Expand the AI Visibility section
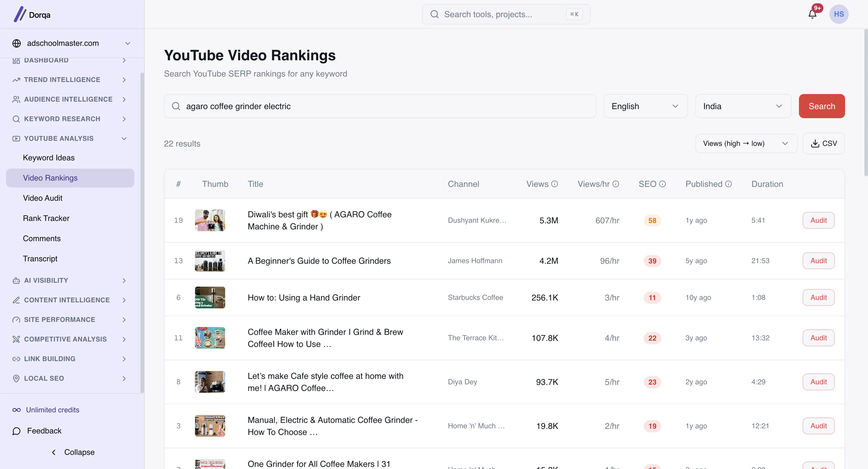 click(124, 281)
